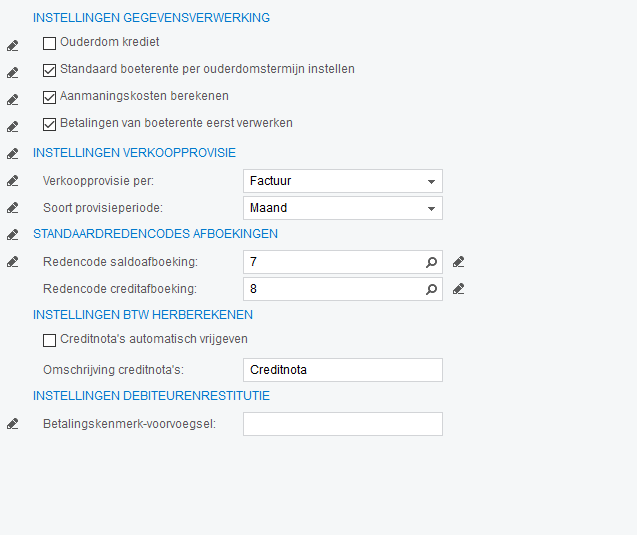The height and width of the screenshot is (535, 637).
Task: Click pencil icon beside Betalingen van boeterente
Action: (12, 126)
